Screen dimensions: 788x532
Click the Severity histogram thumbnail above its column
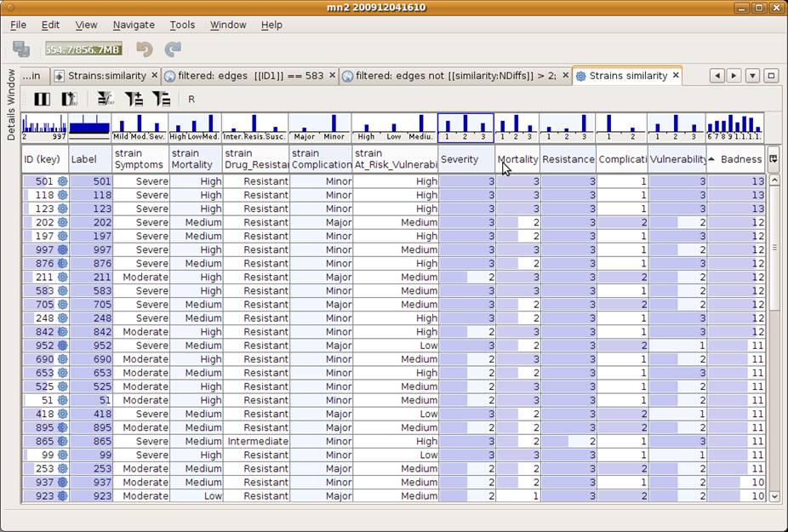click(465, 127)
